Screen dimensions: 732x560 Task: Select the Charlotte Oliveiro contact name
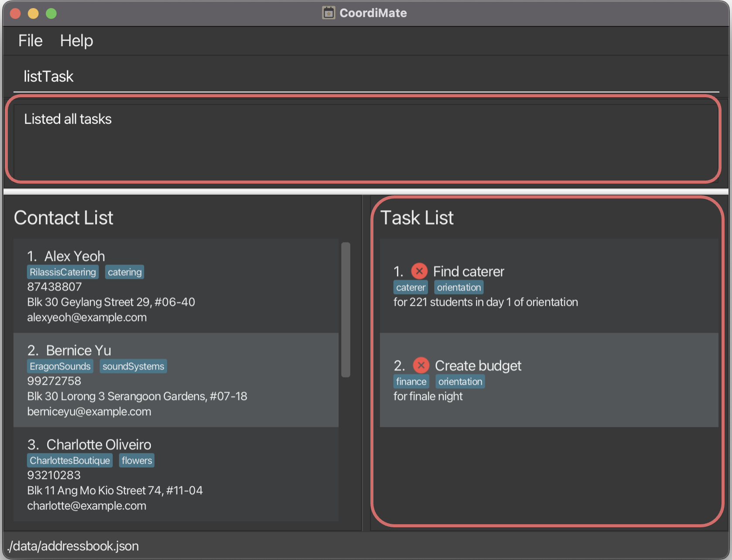pyautogui.click(x=99, y=445)
